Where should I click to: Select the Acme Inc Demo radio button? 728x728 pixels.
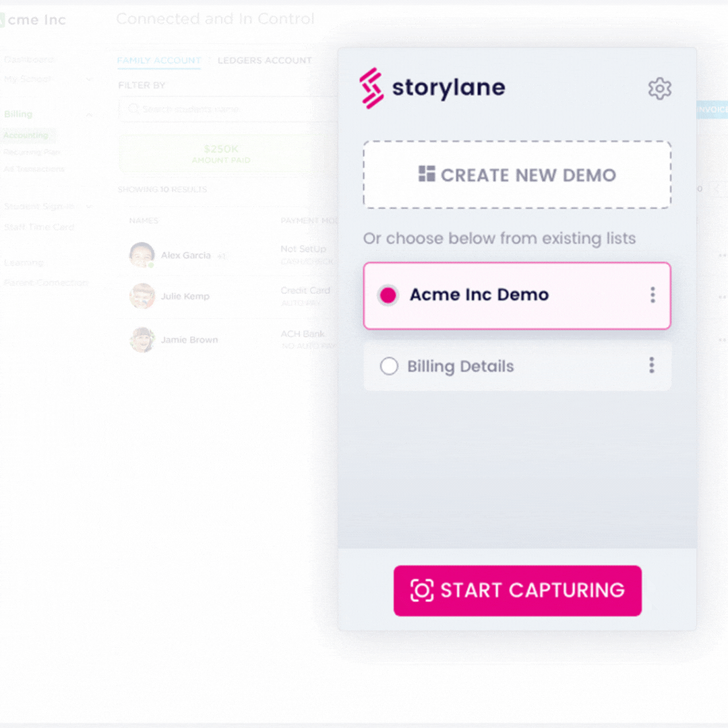click(x=388, y=295)
